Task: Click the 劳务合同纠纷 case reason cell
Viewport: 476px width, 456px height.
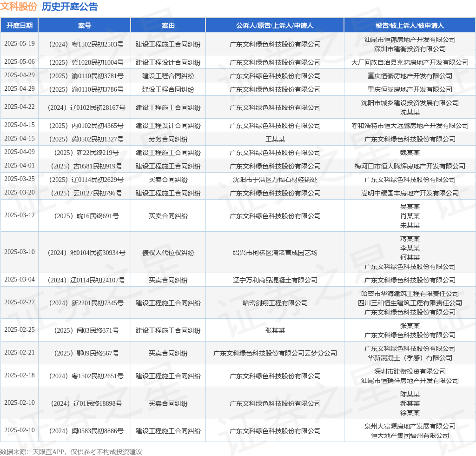Action: click(168, 139)
